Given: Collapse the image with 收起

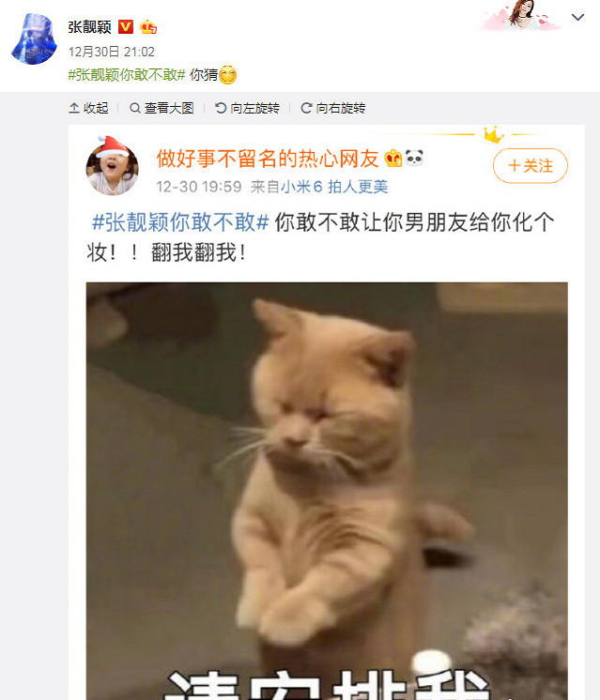Looking at the screenshot, I should tap(88, 108).
